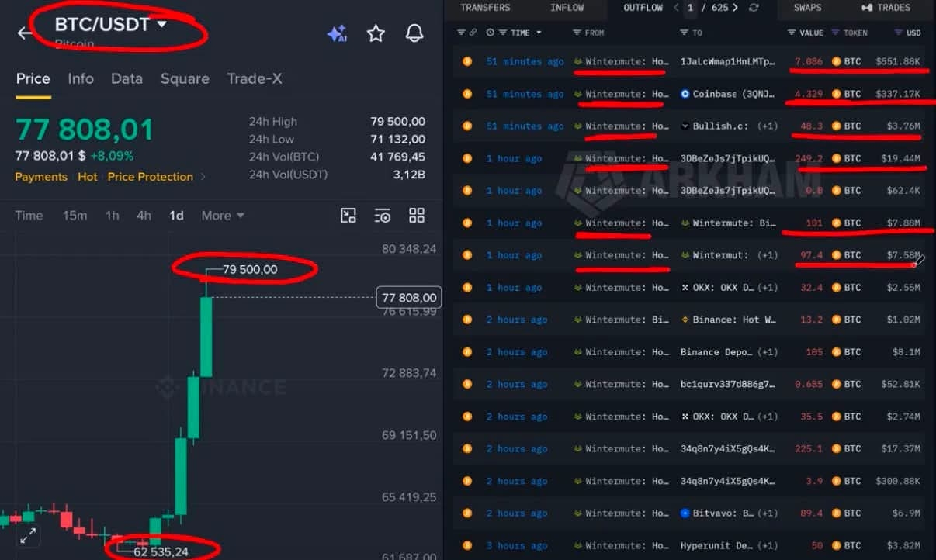The height and width of the screenshot is (560, 936).
Task: Click the Hot tag
Action: [88, 177]
